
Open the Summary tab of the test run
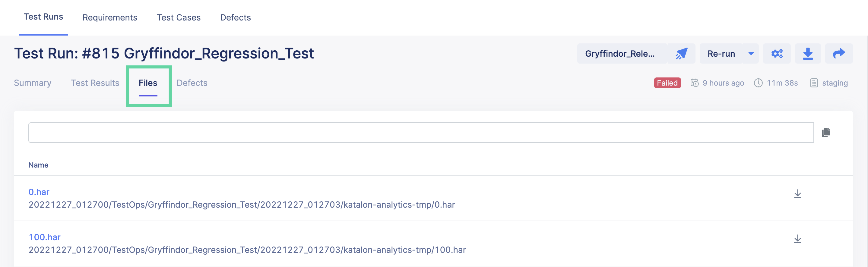click(32, 83)
